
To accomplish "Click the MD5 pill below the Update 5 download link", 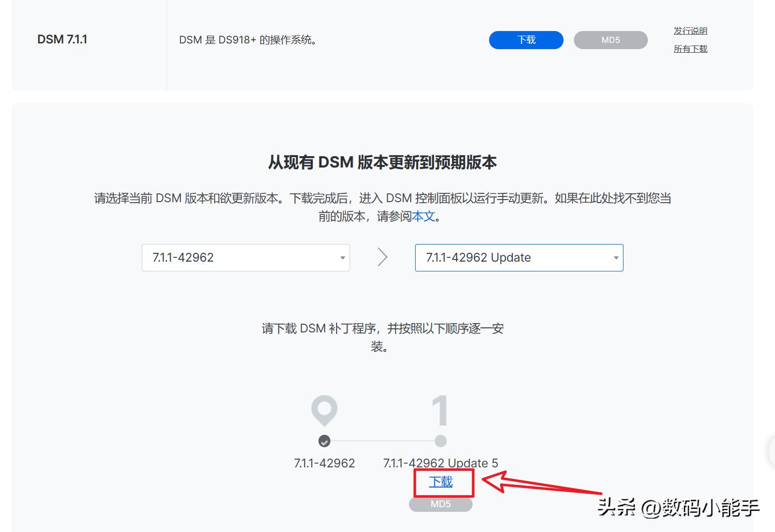I will [x=440, y=504].
